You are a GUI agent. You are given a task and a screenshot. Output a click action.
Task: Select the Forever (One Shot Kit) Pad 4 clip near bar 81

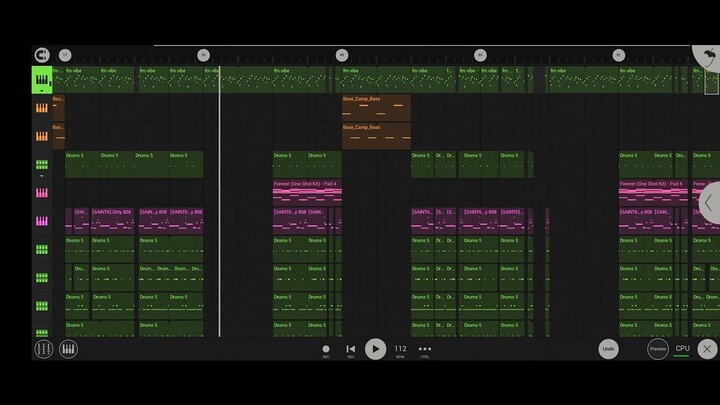point(653,193)
